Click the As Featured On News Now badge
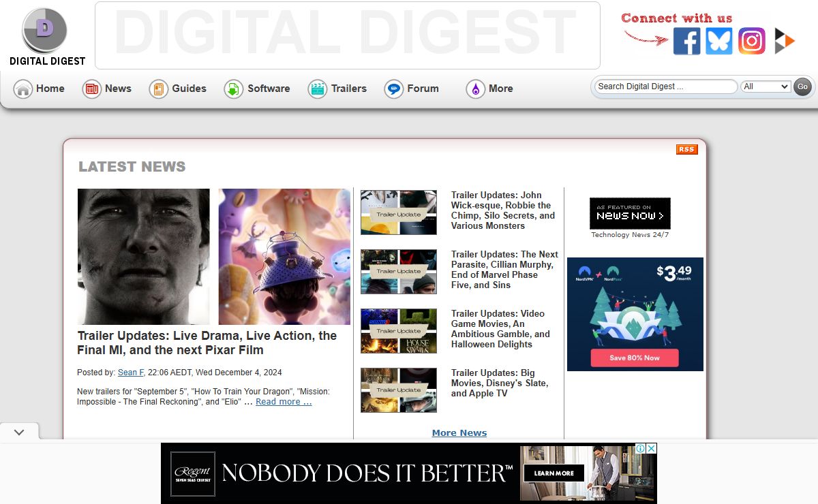The image size is (818, 504). click(630, 213)
